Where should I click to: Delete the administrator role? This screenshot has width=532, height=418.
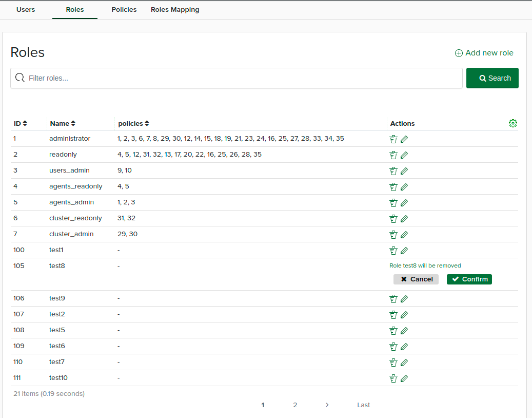393,139
